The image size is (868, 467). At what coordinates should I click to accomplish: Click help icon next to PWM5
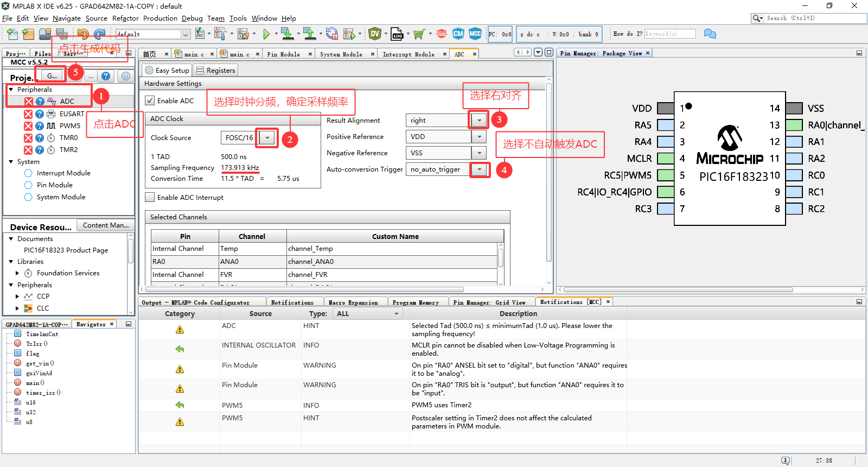click(40, 126)
